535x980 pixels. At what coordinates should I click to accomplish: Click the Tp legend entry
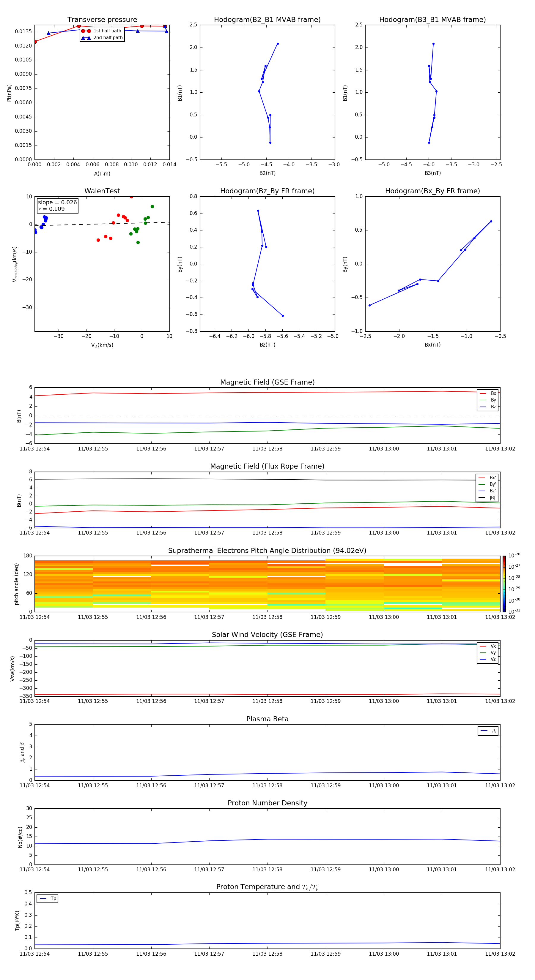pyautogui.click(x=48, y=899)
